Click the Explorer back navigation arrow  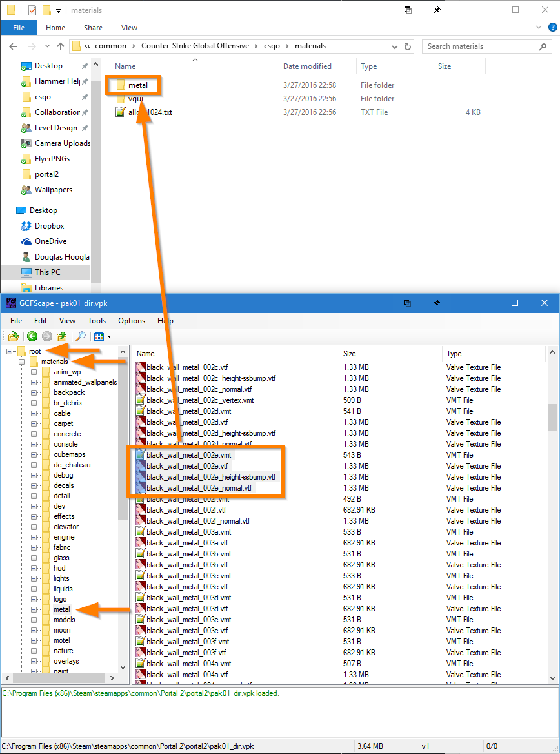point(13,46)
